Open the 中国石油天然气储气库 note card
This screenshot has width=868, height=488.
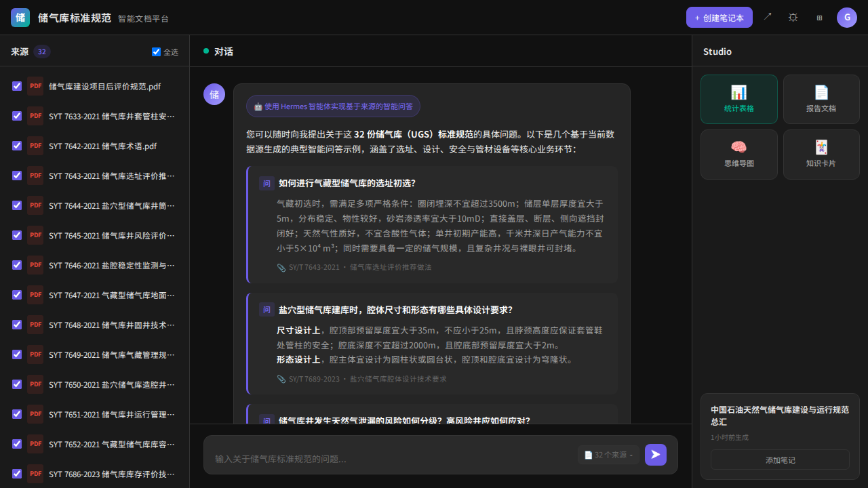tap(780, 436)
